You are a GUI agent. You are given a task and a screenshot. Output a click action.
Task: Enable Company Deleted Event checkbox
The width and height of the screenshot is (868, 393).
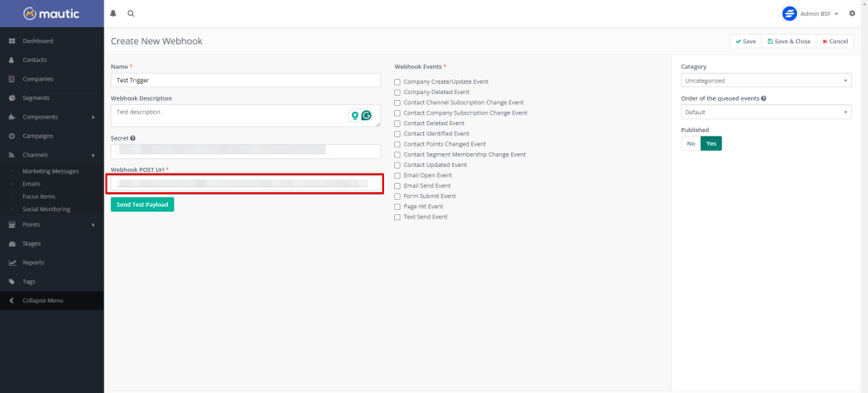tap(398, 92)
